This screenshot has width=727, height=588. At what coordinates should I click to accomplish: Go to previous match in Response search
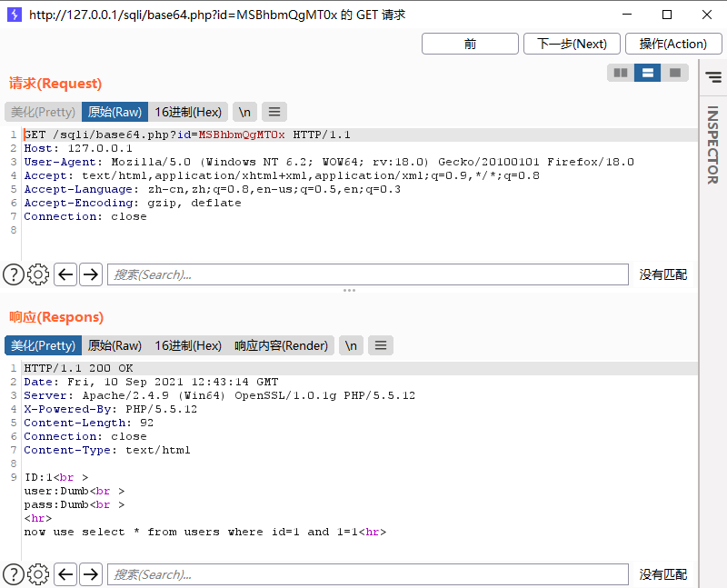click(x=65, y=574)
